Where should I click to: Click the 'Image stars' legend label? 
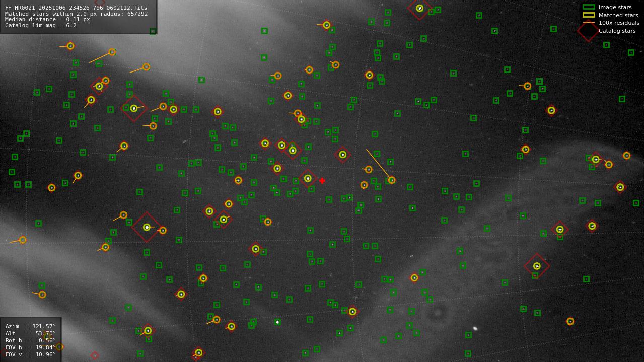(x=615, y=7)
